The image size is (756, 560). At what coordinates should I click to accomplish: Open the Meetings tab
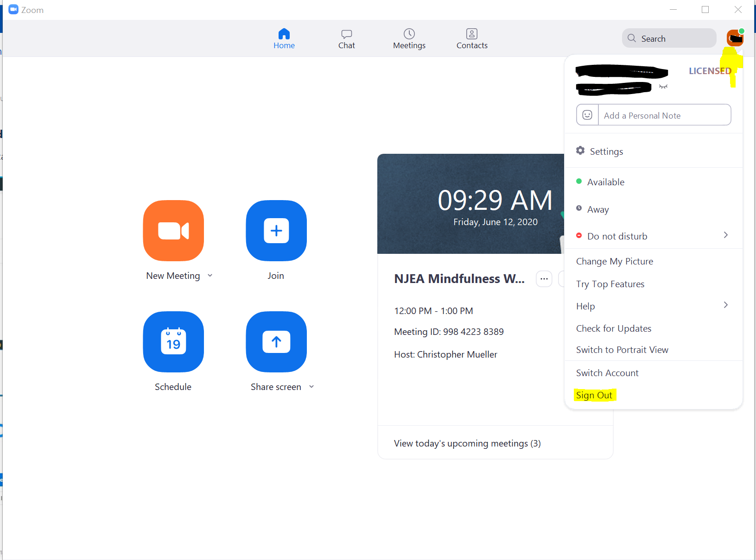point(409,39)
